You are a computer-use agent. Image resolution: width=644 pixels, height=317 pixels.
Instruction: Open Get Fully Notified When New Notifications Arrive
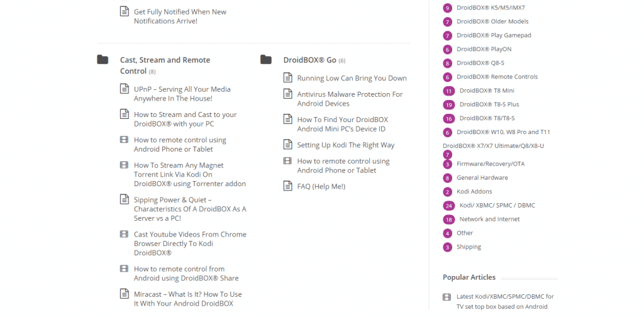180,16
